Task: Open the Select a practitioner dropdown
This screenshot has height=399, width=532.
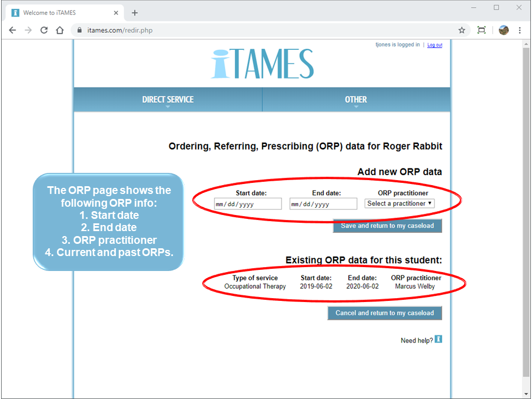Action: [x=399, y=203]
